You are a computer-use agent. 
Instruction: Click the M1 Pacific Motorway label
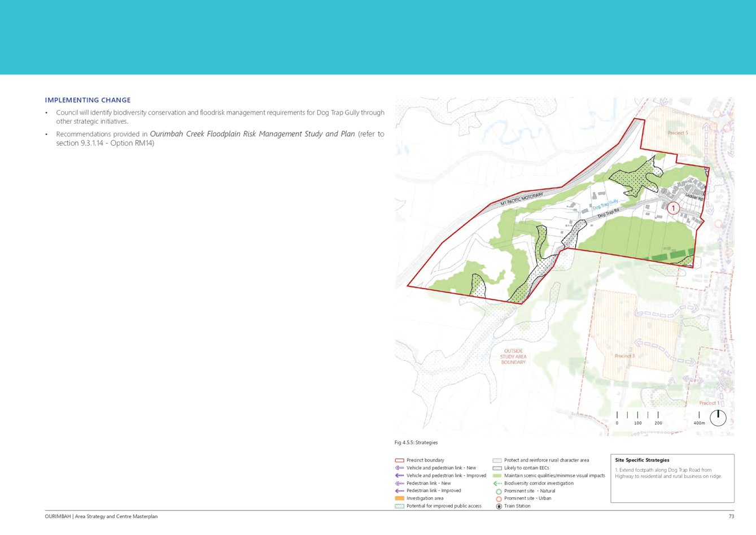522,197
